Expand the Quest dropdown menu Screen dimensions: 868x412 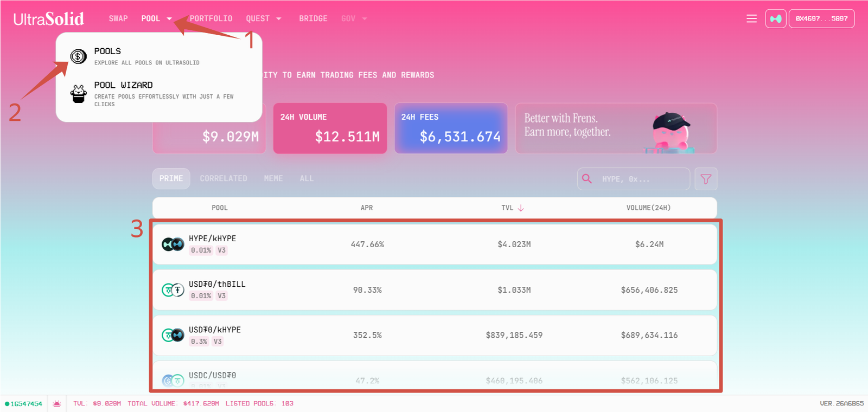[x=263, y=19]
